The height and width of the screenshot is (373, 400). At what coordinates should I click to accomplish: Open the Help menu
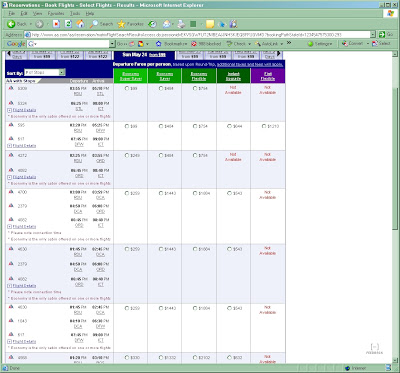(x=90, y=13)
